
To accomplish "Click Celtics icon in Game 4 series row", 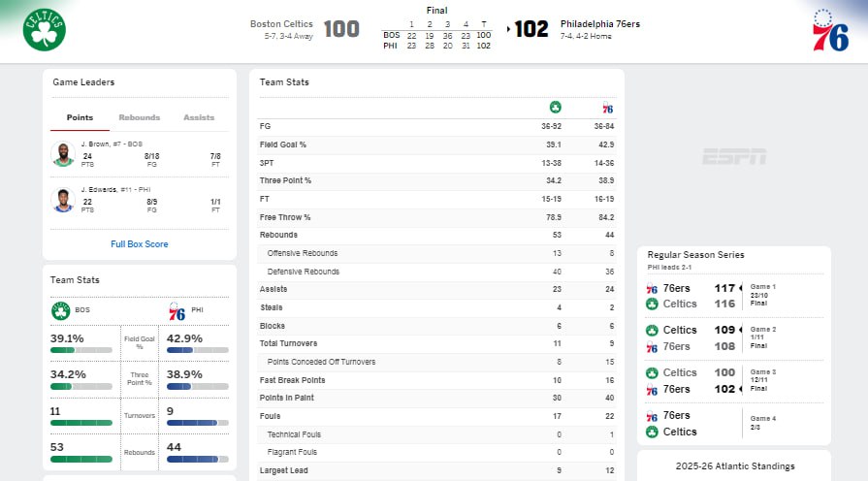I will pos(652,432).
